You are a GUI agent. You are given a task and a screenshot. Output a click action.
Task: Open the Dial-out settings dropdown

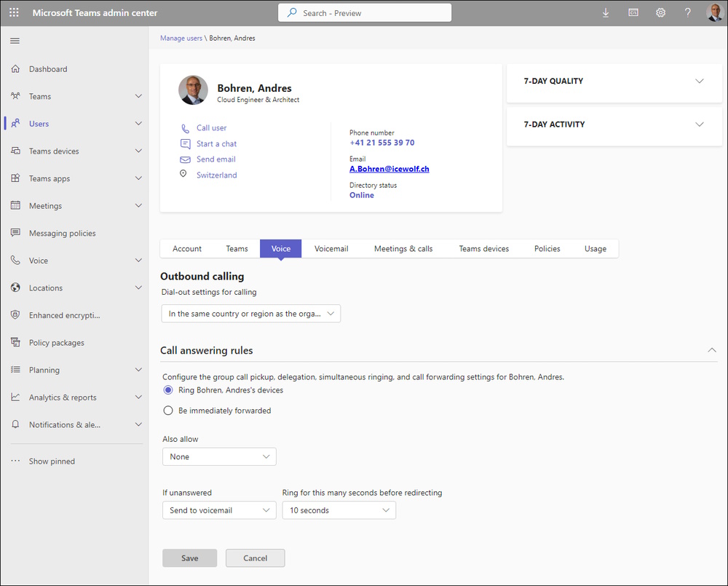tap(250, 314)
